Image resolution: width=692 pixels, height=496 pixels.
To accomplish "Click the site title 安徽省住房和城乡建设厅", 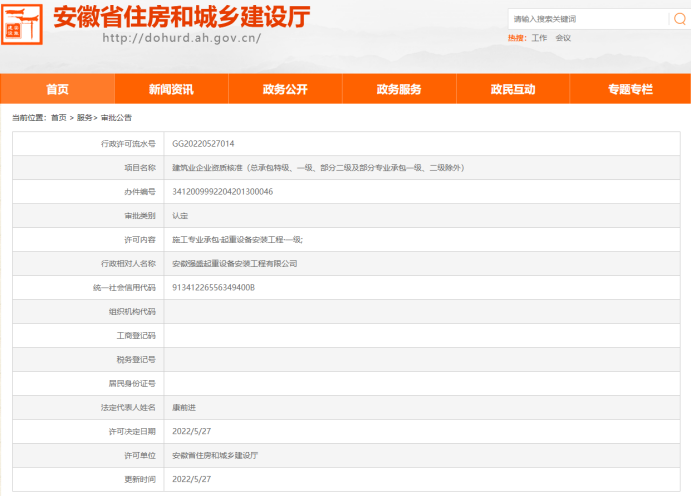I will tap(181, 17).
